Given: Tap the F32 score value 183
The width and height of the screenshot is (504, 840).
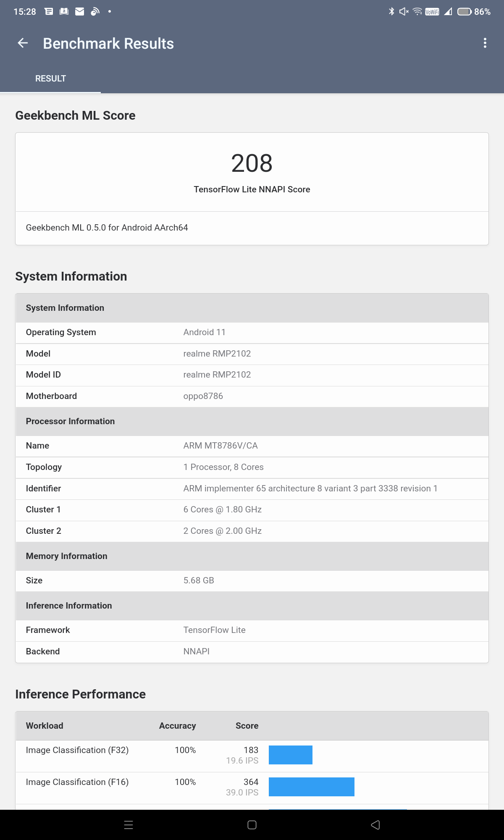Looking at the screenshot, I should coord(251,750).
